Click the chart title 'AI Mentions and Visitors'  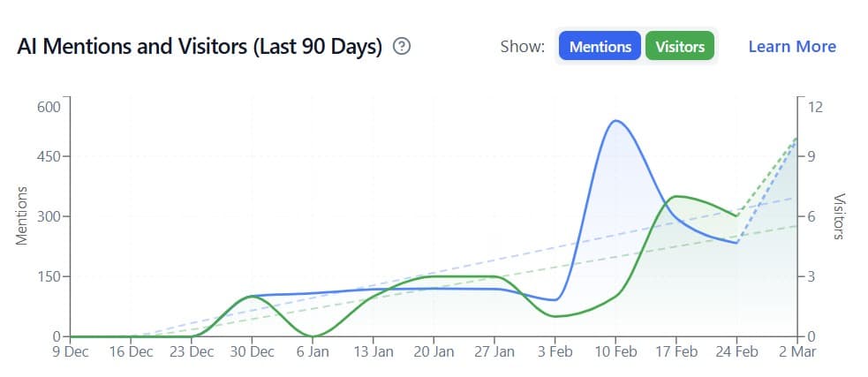pos(200,47)
